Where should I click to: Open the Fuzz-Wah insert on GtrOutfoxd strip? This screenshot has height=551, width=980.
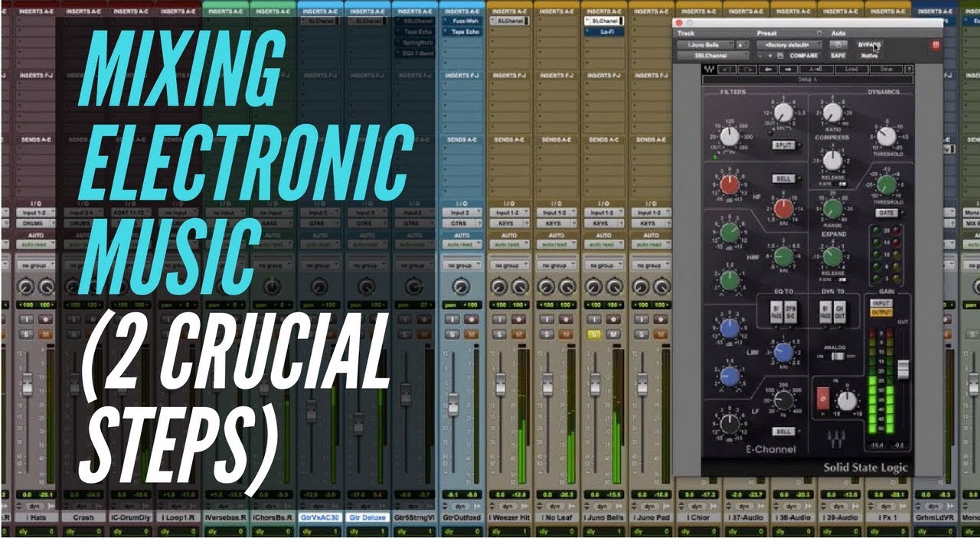click(462, 21)
